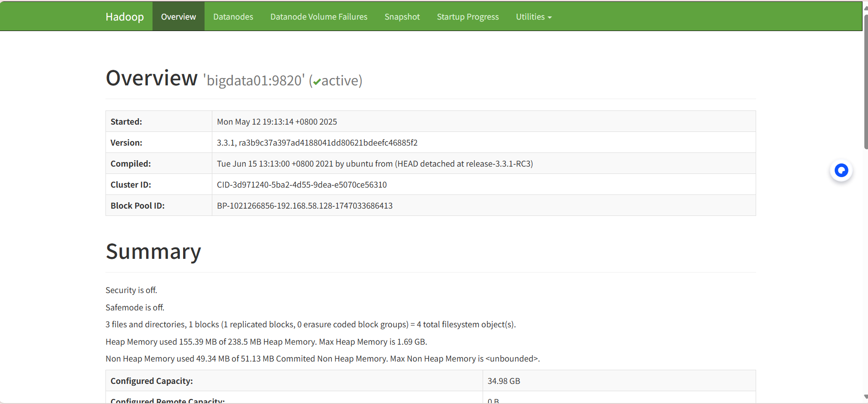The height and width of the screenshot is (404, 868).
Task: Click the 'Summary' section heading
Action: (x=153, y=252)
